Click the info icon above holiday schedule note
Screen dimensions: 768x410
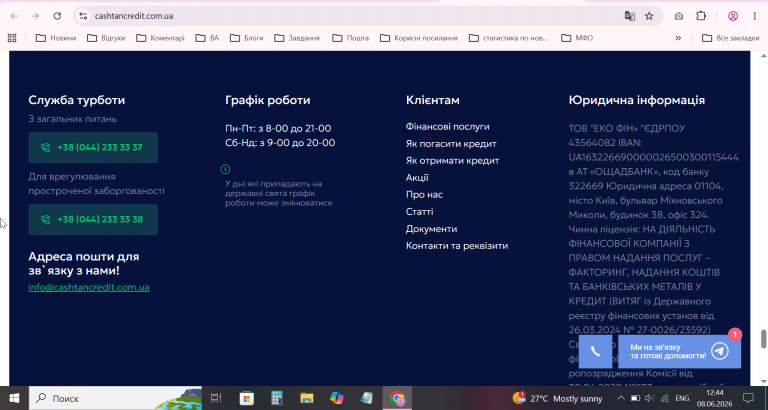tap(225, 169)
